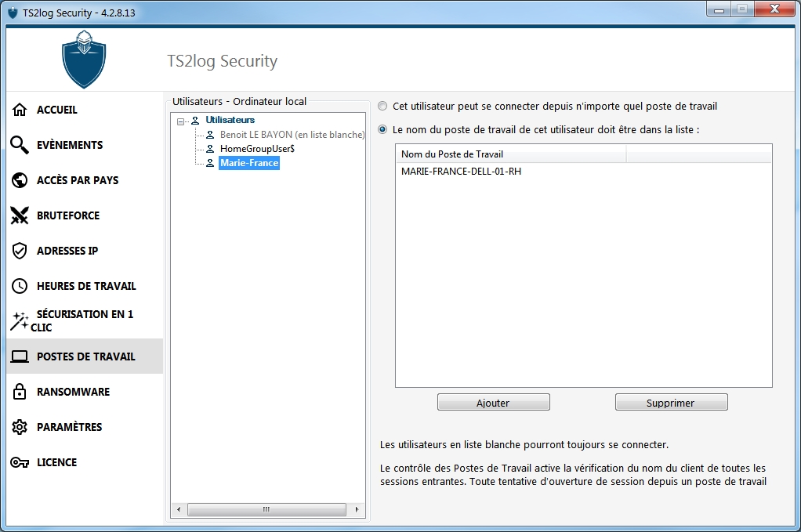
Task: Click the 'Nom du Poste de Travail' column header
Action: point(511,154)
